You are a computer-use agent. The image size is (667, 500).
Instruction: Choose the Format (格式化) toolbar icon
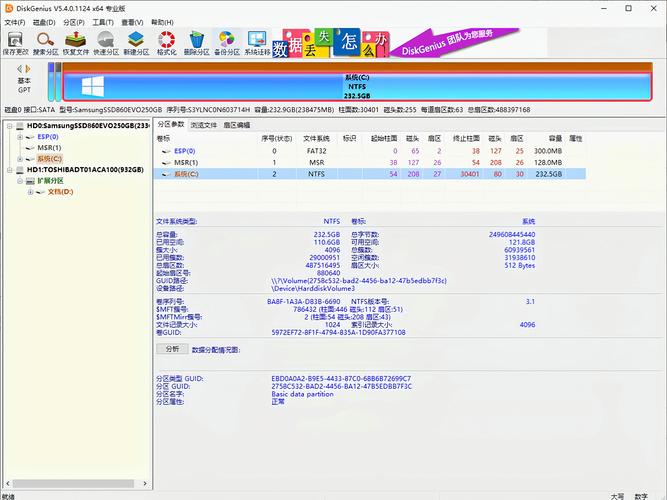pos(166,43)
